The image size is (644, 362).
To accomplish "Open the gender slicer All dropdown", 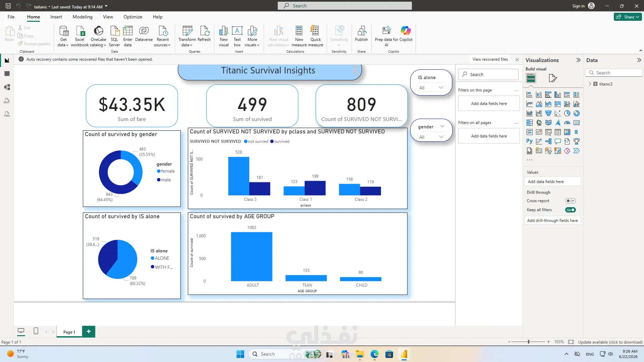I will click(431, 137).
